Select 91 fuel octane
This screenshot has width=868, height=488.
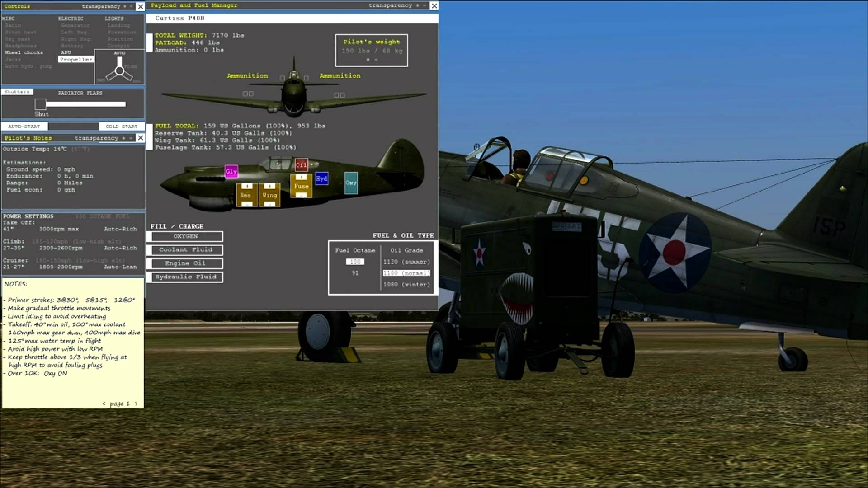click(355, 273)
